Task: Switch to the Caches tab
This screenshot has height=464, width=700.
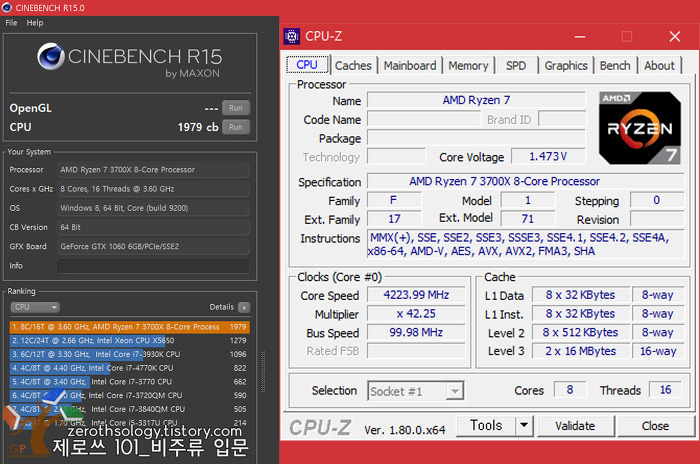Action: (x=353, y=66)
